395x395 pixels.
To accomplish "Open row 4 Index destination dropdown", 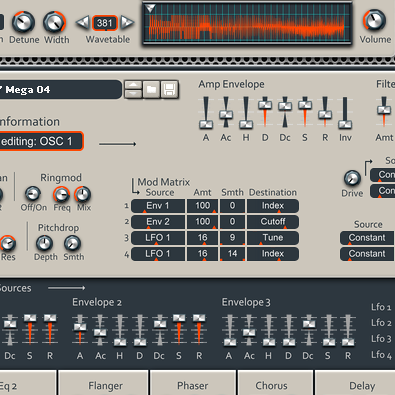I will (273, 254).
